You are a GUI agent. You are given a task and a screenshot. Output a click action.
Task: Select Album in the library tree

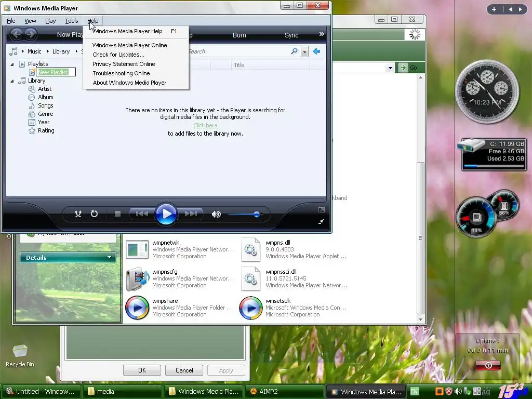(46, 97)
